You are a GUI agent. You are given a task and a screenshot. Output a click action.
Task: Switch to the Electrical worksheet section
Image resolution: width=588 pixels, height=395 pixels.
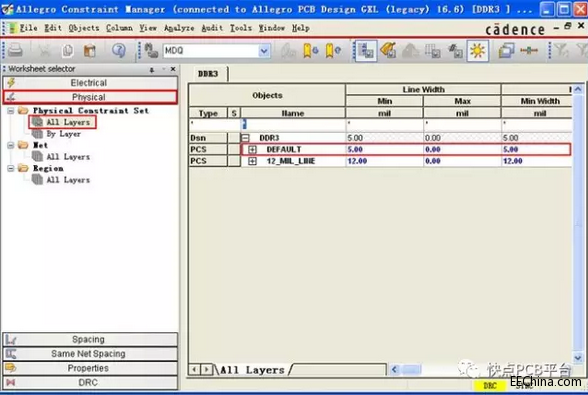pyautogui.click(x=90, y=83)
